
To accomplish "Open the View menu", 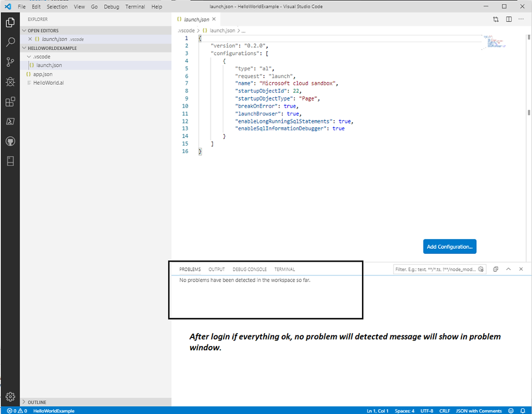I will click(79, 7).
